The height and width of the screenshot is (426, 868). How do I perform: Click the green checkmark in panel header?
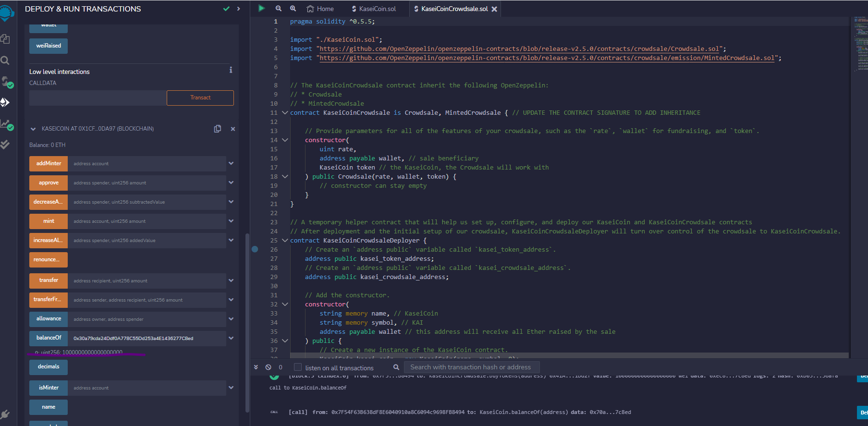pyautogui.click(x=226, y=9)
